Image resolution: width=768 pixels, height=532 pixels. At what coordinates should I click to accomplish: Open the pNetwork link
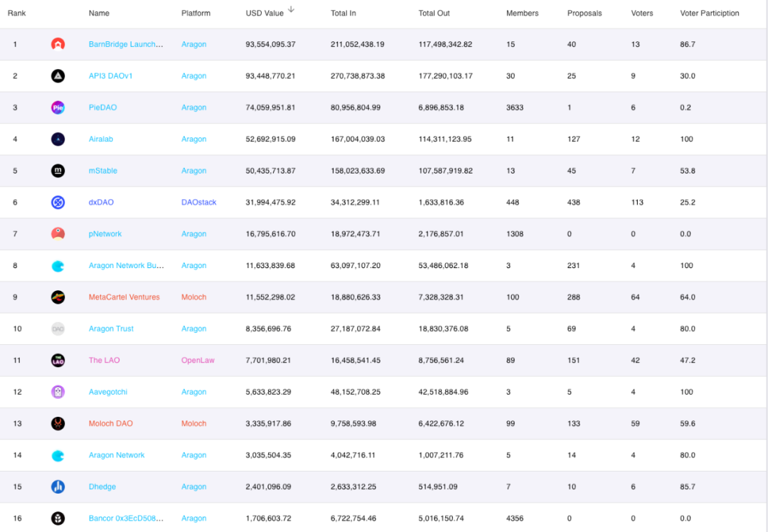coord(105,234)
